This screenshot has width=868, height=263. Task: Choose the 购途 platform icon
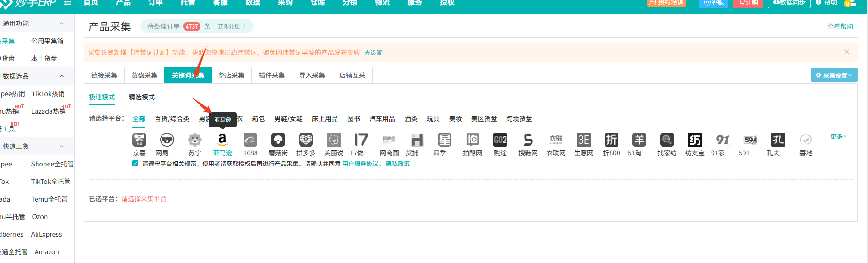(x=500, y=140)
